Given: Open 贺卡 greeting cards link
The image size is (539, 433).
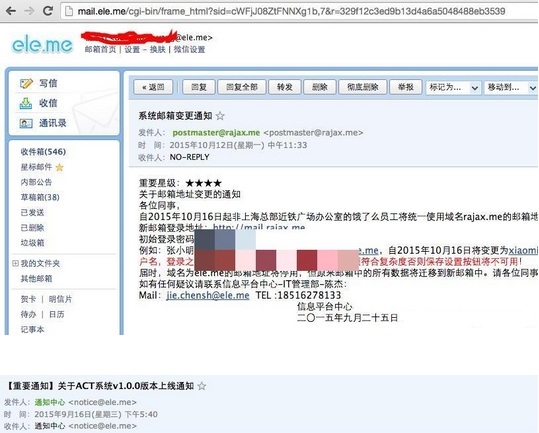Looking at the screenshot, I should tap(28, 299).
